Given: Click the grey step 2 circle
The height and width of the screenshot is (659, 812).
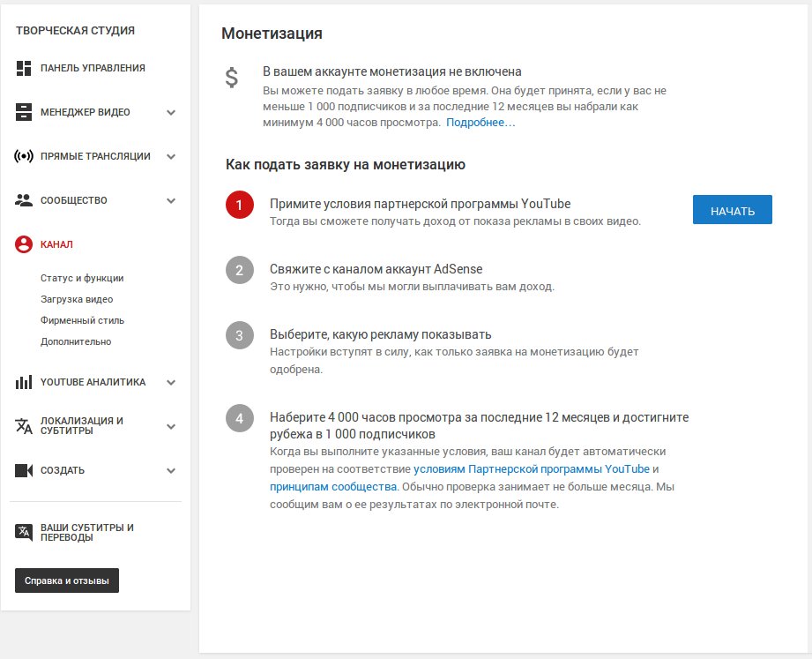Looking at the screenshot, I should (x=239, y=270).
